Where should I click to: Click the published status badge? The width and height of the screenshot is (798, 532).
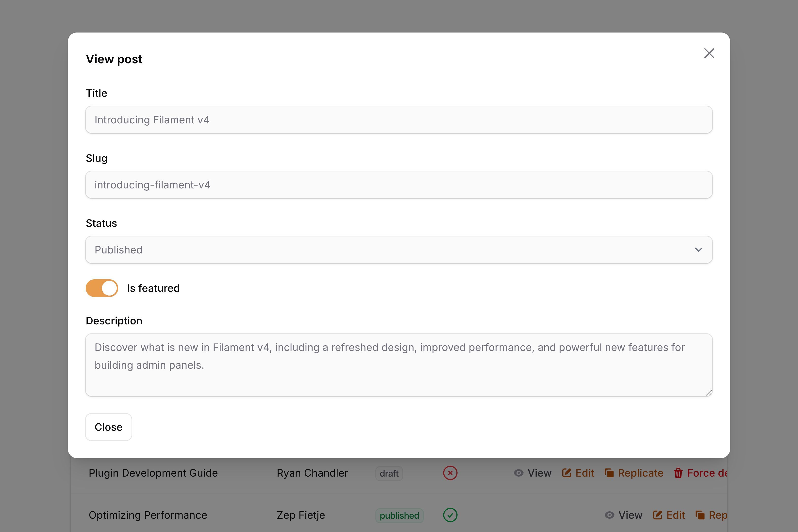tap(399, 516)
